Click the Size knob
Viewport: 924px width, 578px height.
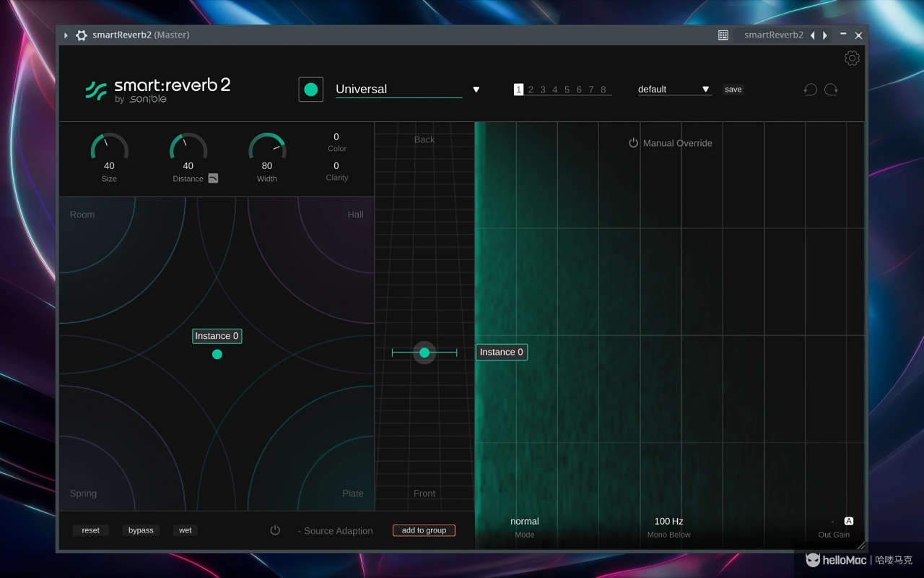pos(110,147)
